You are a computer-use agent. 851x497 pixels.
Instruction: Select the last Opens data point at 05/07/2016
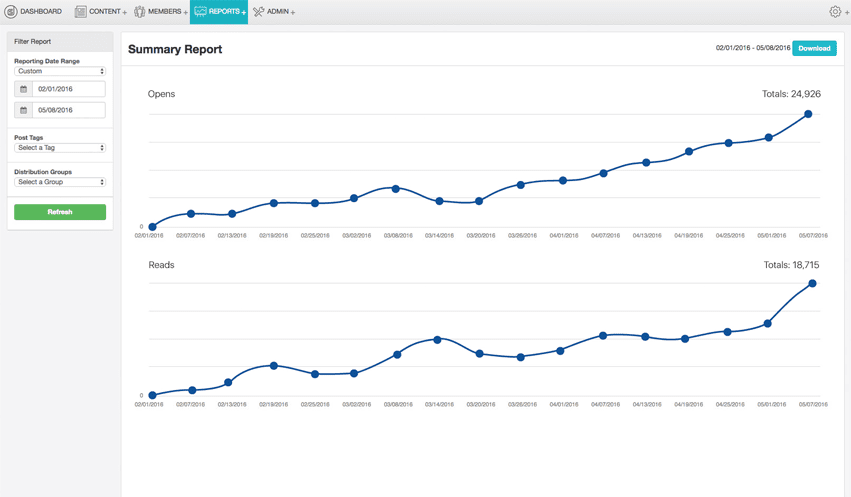point(808,114)
